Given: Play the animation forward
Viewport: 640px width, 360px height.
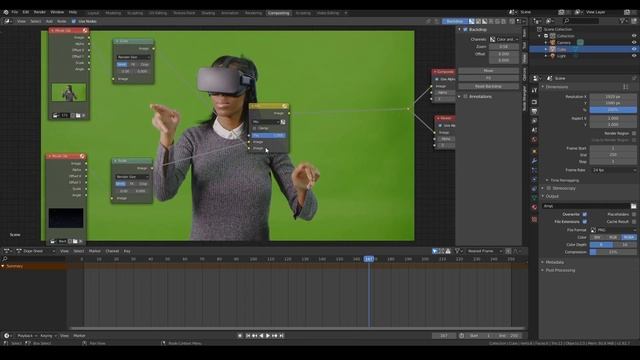Looking at the screenshot, I should 268,336.
